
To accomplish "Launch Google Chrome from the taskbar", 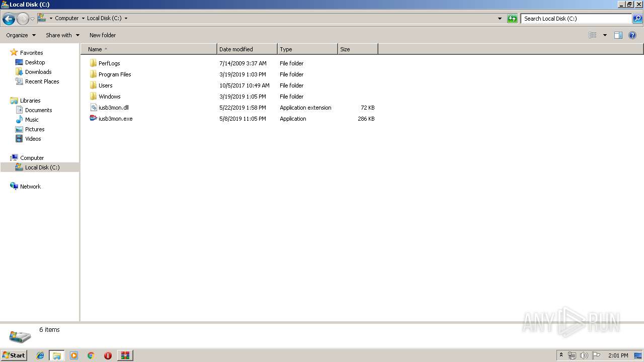I will [x=91, y=355].
